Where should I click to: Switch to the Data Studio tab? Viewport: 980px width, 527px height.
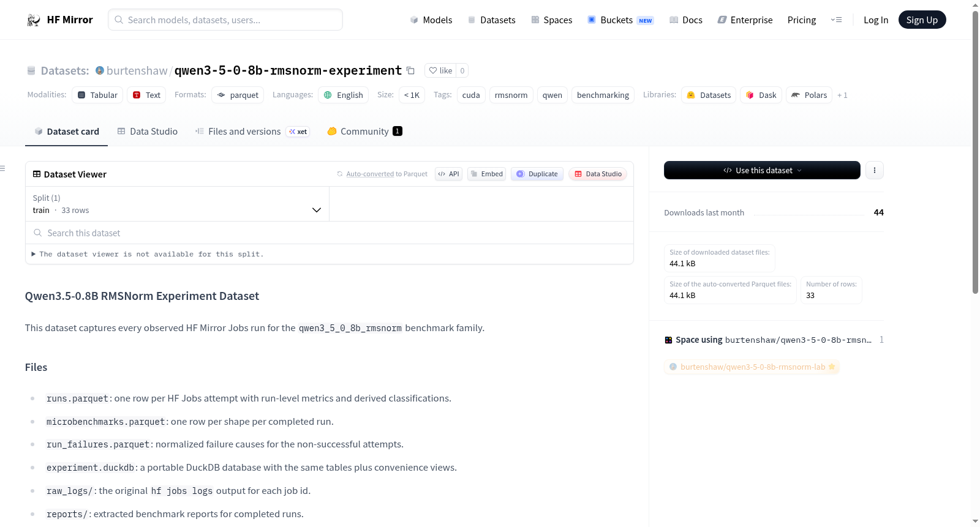point(148,132)
